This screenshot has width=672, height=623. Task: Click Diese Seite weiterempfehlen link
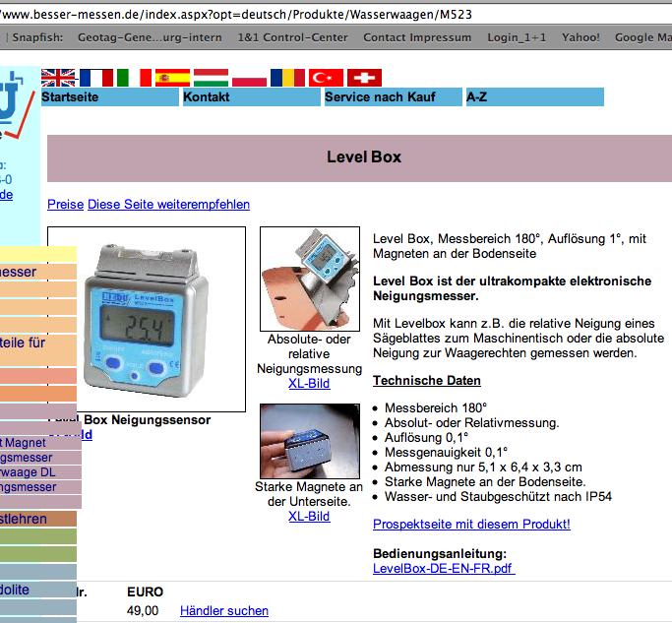pyautogui.click(x=168, y=205)
